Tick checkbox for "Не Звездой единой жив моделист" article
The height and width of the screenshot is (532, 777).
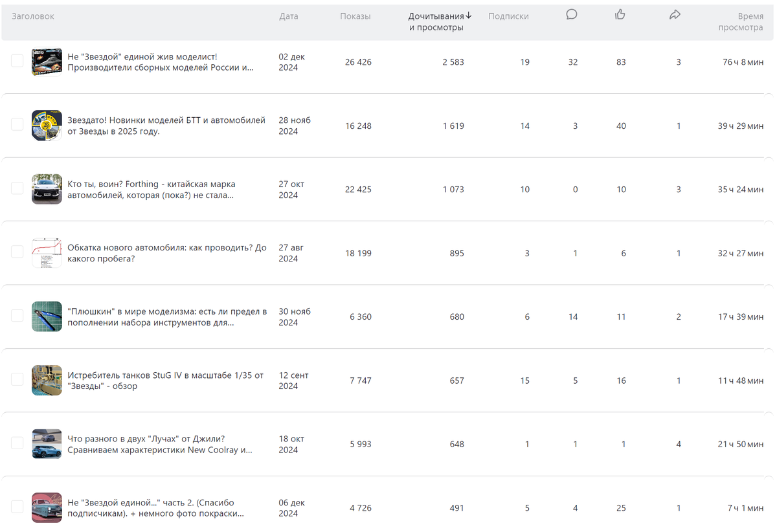click(17, 61)
